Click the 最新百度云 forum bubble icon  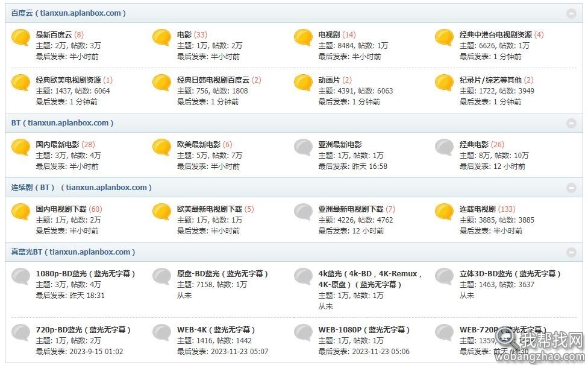point(20,37)
